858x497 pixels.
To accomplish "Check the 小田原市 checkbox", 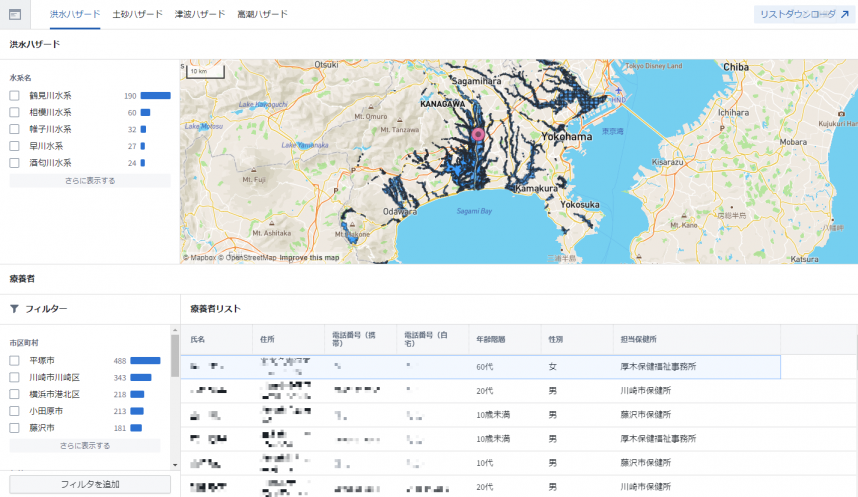I will 14,411.
